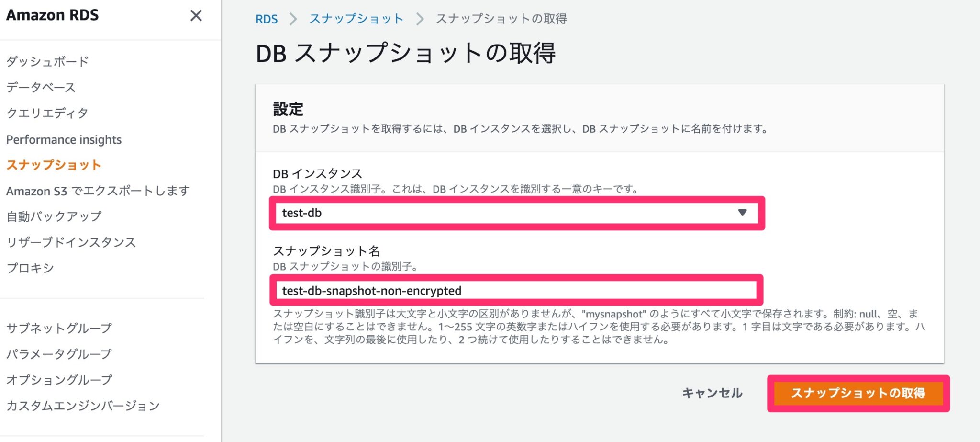Open オプショングループ in the sidebar

pyautogui.click(x=59, y=380)
